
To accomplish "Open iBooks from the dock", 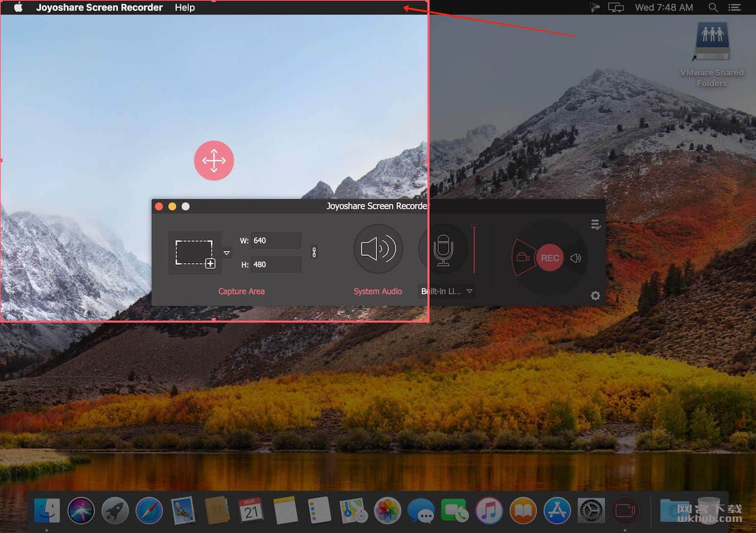I will click(x=523, y=510).
